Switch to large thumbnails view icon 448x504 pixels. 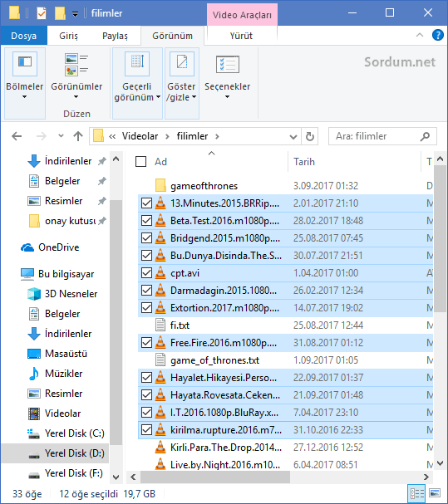[435, 493]
